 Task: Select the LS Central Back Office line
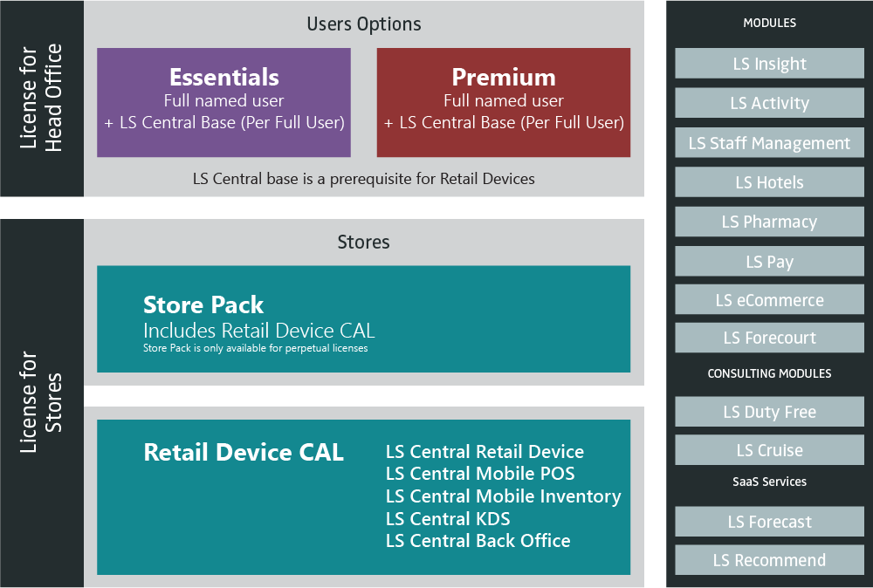[x=478, y=541]
